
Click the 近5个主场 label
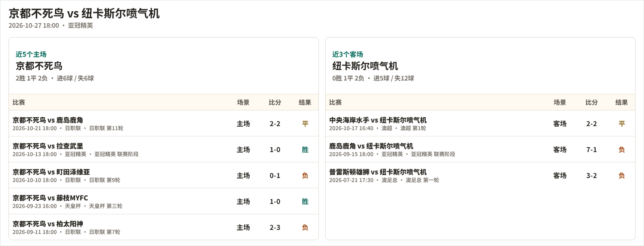[x=31, y=54]
